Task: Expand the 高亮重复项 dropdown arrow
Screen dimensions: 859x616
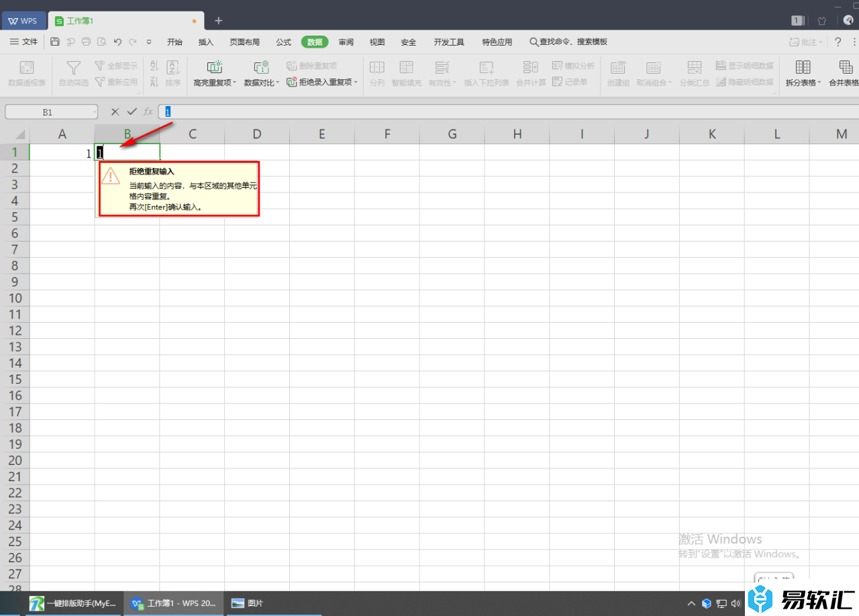Action: [x=235, y=83]
